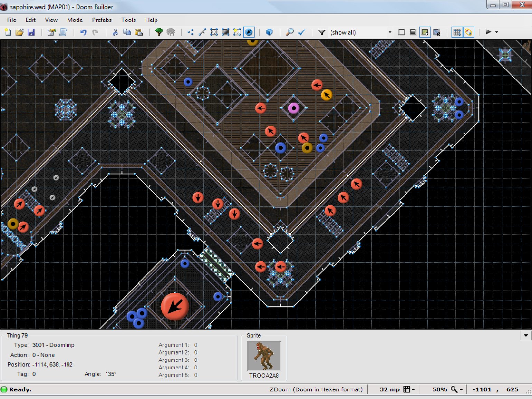
Task: Collapse the thing info panel arrow
Action: (x=526, y=335)
